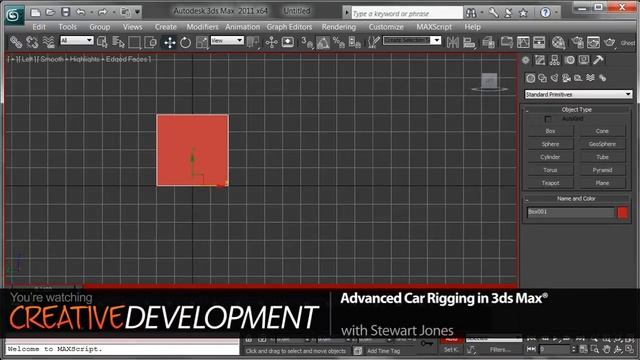Click the Unlink Selection icon
The image size is (640, 360).
click(x=32, y=42)
